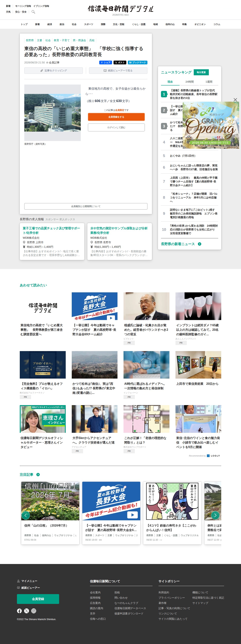Open the footer Facebook icon
The image size is (241, 644).
[x=19, y=611]
